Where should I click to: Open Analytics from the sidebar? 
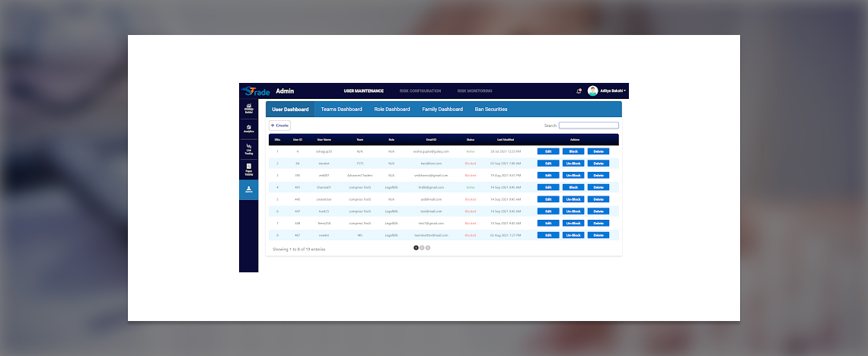[x=248, y=129]
